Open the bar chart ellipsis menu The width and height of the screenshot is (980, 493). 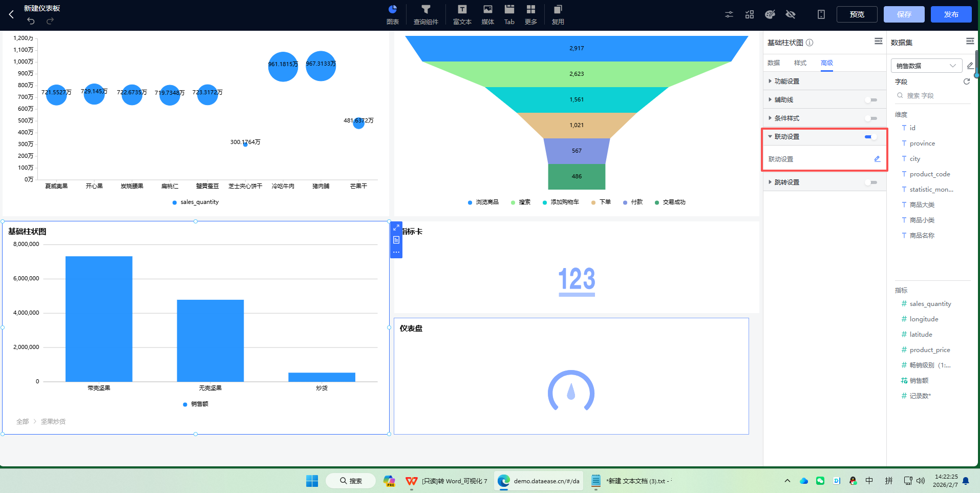point(396,252)
